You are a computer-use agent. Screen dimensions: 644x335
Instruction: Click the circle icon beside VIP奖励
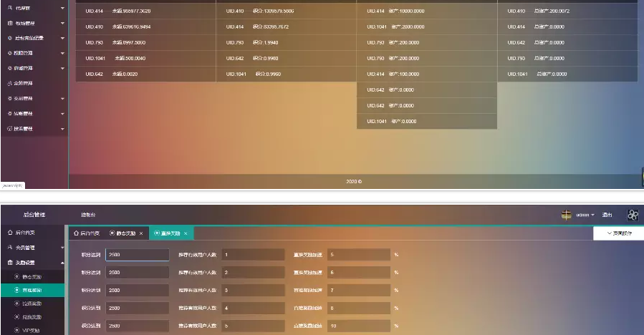click(16, 331)
